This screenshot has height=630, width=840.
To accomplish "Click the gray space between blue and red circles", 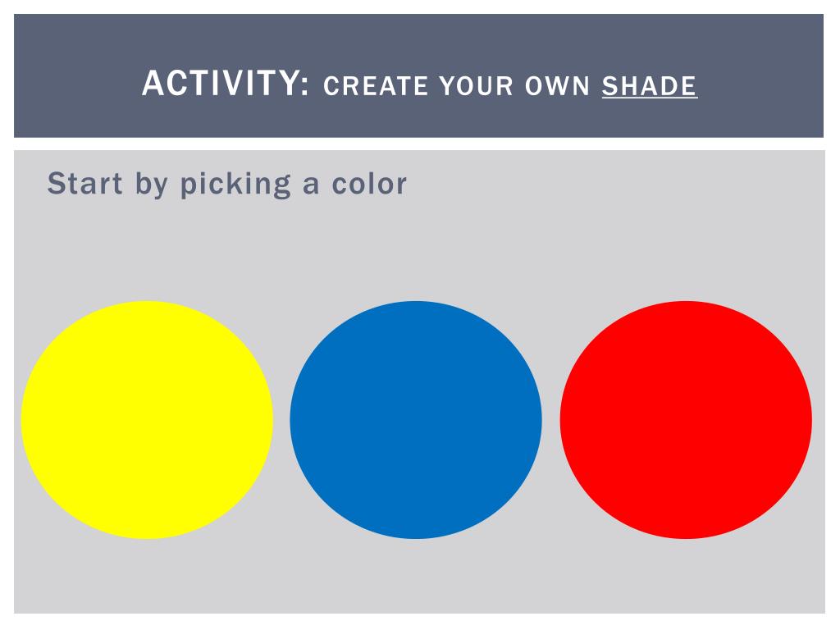I will click(550, 419).
